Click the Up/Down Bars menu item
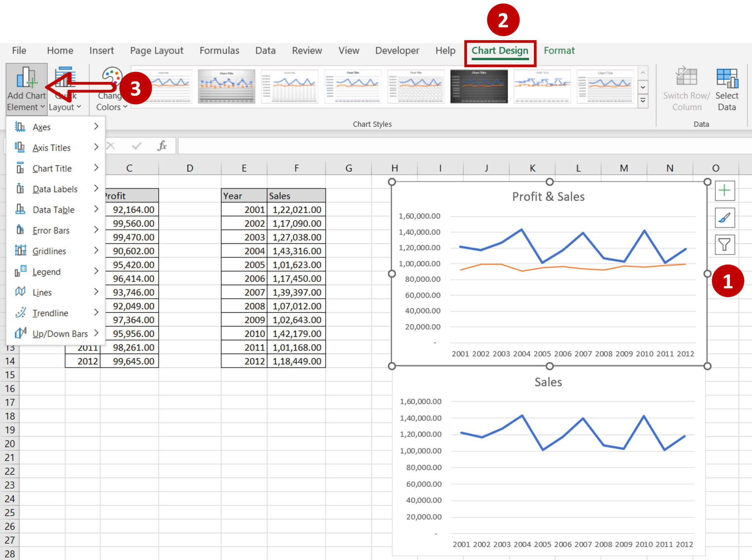Screen dimensions: 752x560 click(57, 333)
